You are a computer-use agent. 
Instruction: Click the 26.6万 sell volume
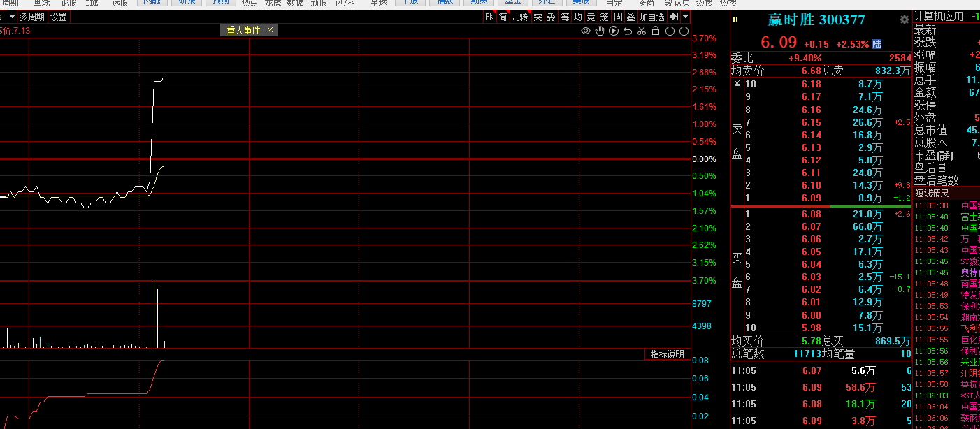click(867, 122)
